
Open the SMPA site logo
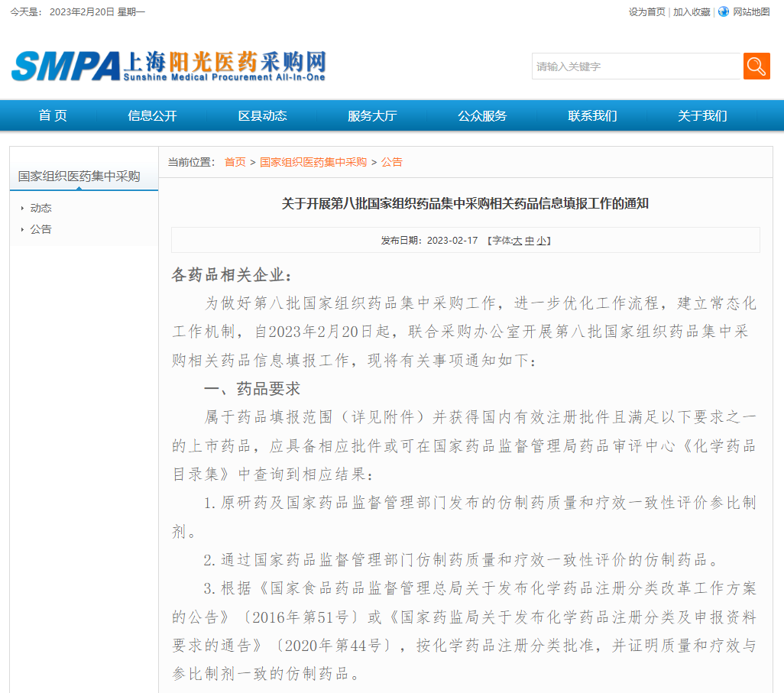coord(169,66)
